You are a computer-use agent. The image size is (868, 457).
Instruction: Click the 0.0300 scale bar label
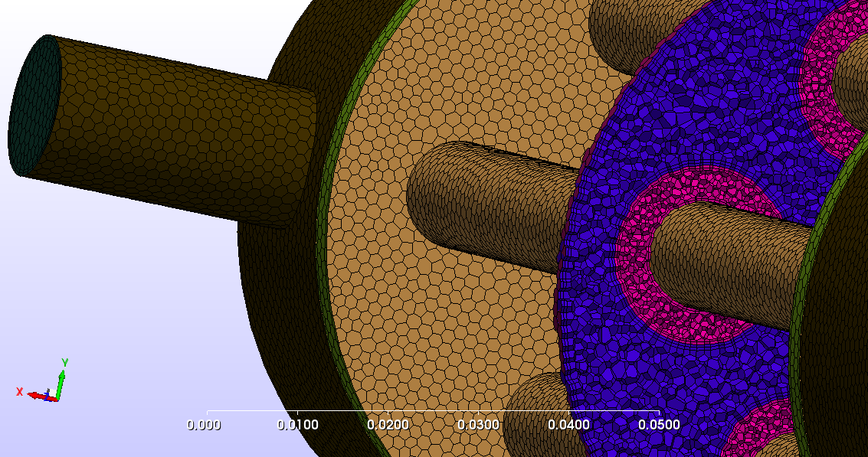pos(478,425)
